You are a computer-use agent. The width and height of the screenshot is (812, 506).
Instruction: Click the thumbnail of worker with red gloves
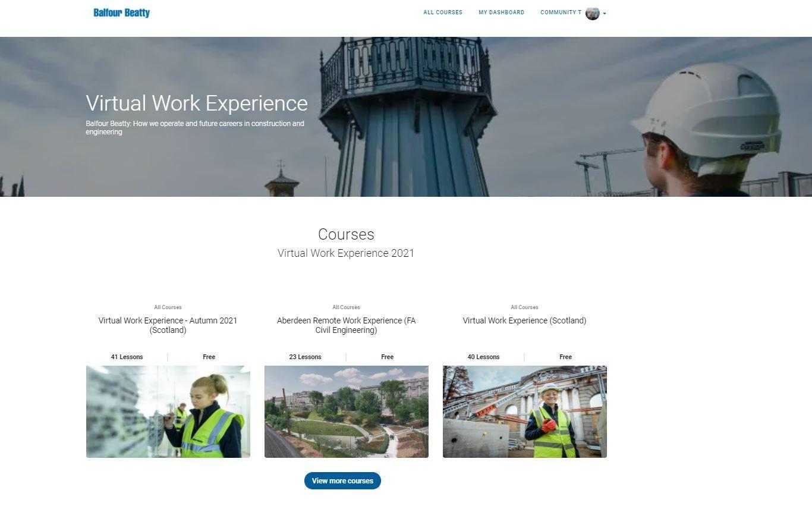click(525, 411)
